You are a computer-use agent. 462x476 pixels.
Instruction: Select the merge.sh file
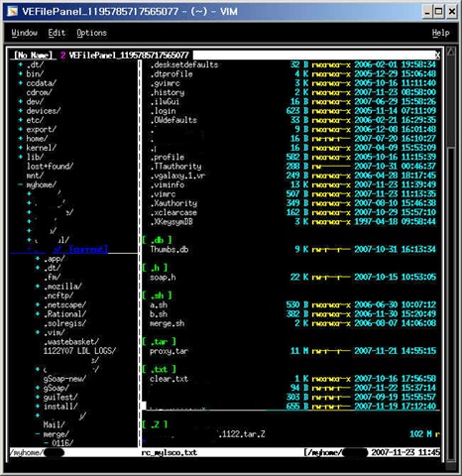click(x=168, y=323)
